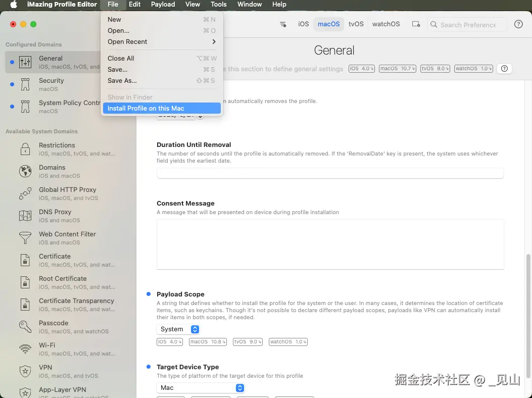532x398 pixels.
Task: Switch platform filter to watchOS
Action: coord(386,24)
